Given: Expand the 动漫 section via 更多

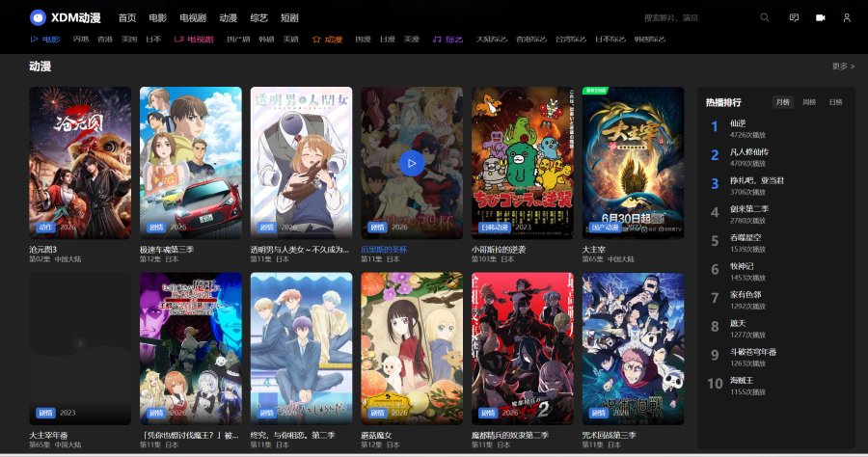Looking at the screenshot, I should pos(842,67).
